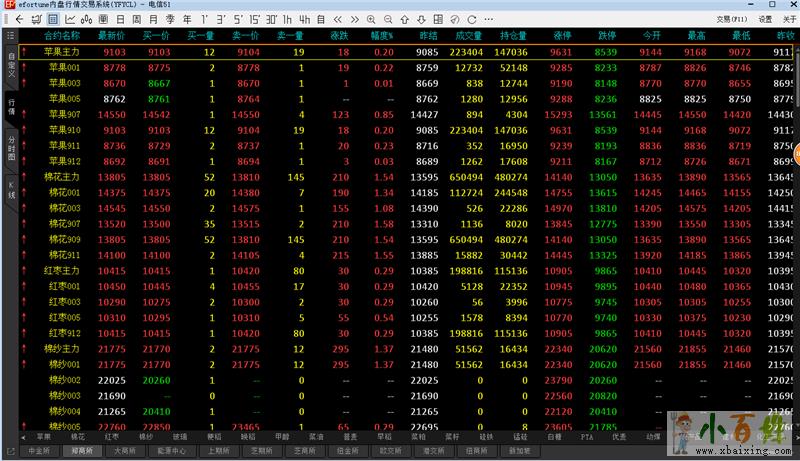Select the quote list table icon

pyautogui.click(x=52, y=19)
